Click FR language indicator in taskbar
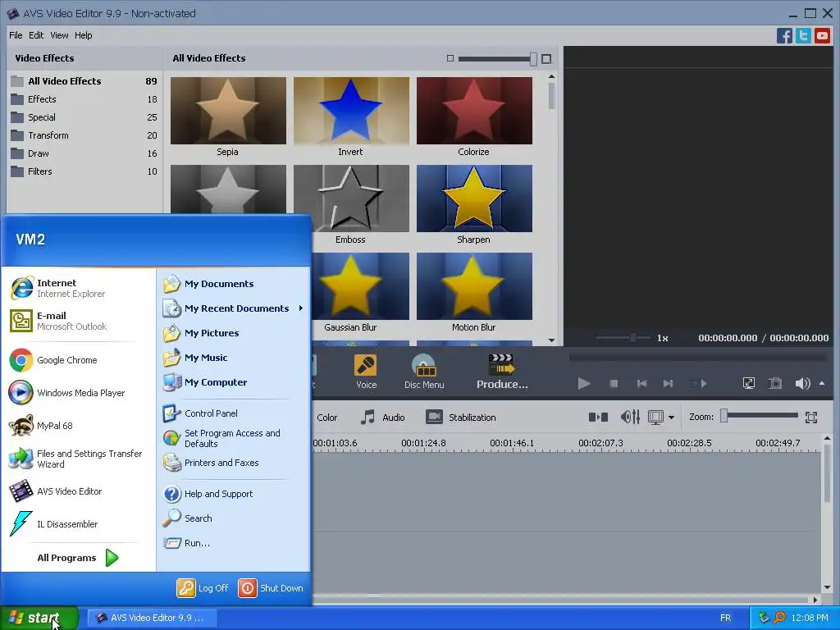The height and width of the screenshot is (630, 840). tap(725, 618)
